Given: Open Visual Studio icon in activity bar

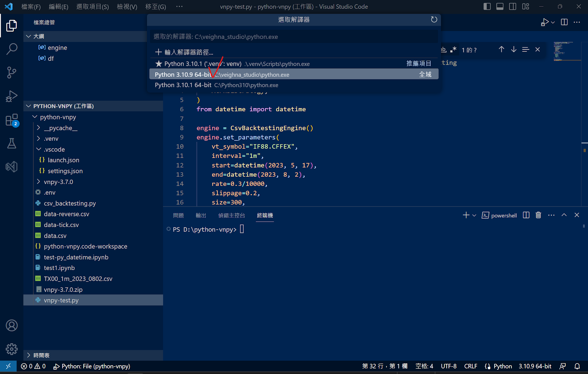Looking at the screenshot, I should point(11,167).
